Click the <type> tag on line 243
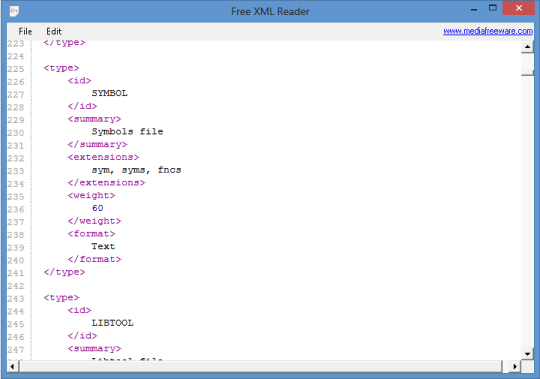540x379 pixels. click(61, 297)
